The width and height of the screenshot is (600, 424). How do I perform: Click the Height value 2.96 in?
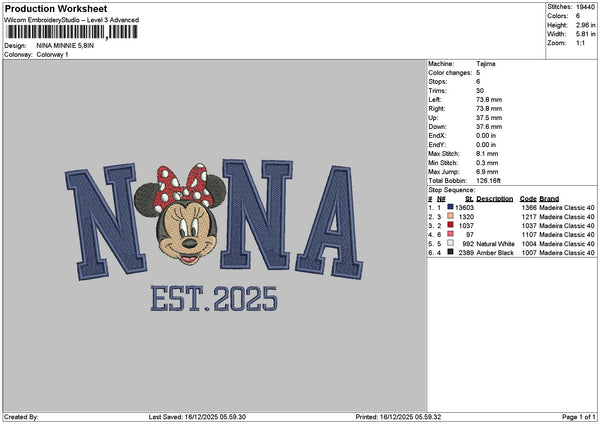[x=585, y=25]
